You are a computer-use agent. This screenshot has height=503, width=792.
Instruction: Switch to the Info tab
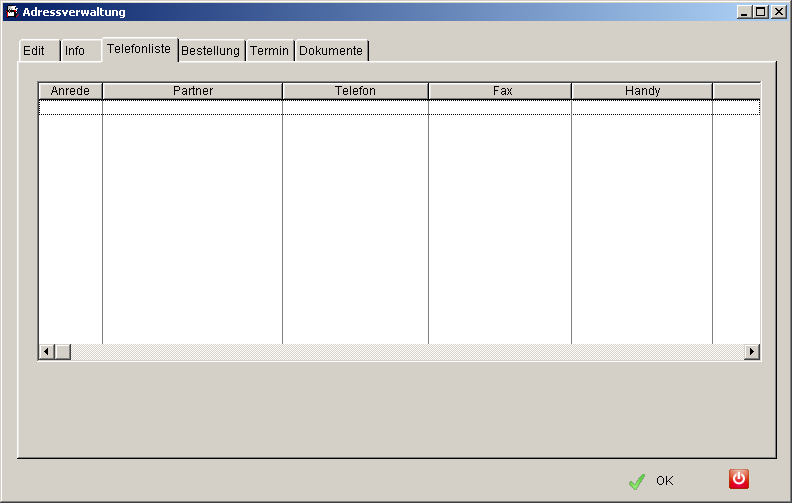point(81,51)
